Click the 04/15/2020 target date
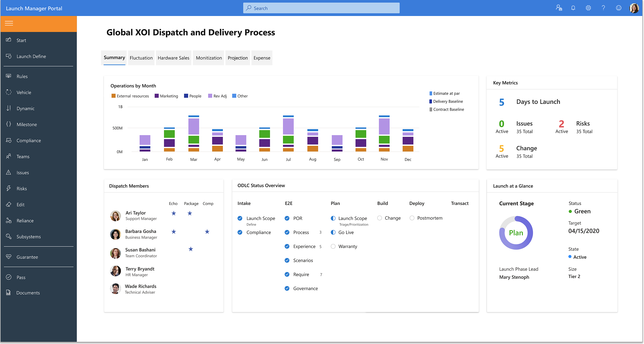644x344 pixels. click(x=584, y=231)
